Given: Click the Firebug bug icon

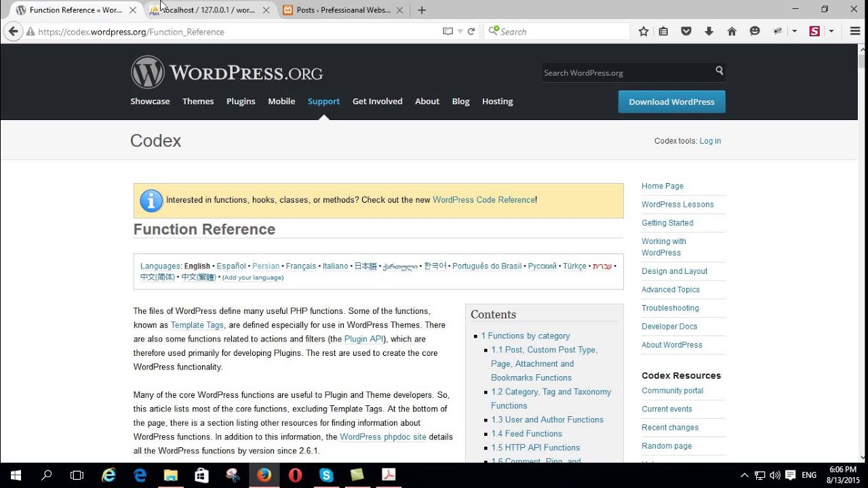Looking at the screenshot, I should point(778,31).
